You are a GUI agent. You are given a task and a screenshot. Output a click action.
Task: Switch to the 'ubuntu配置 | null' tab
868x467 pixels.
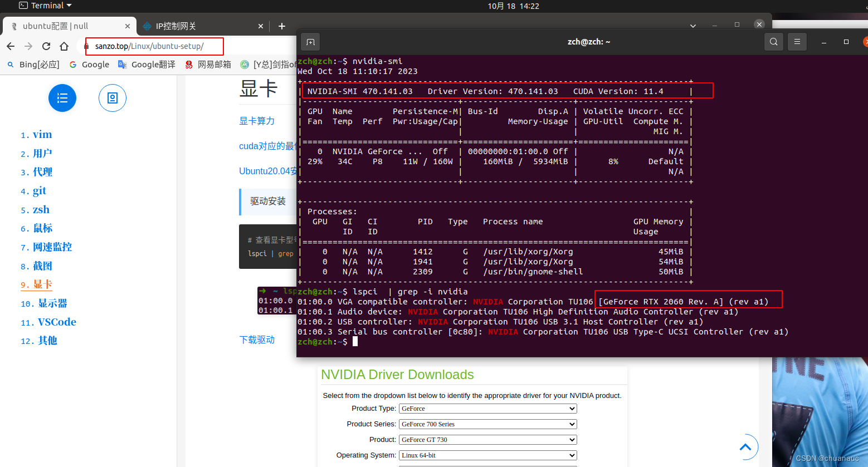tap(69, 26)
